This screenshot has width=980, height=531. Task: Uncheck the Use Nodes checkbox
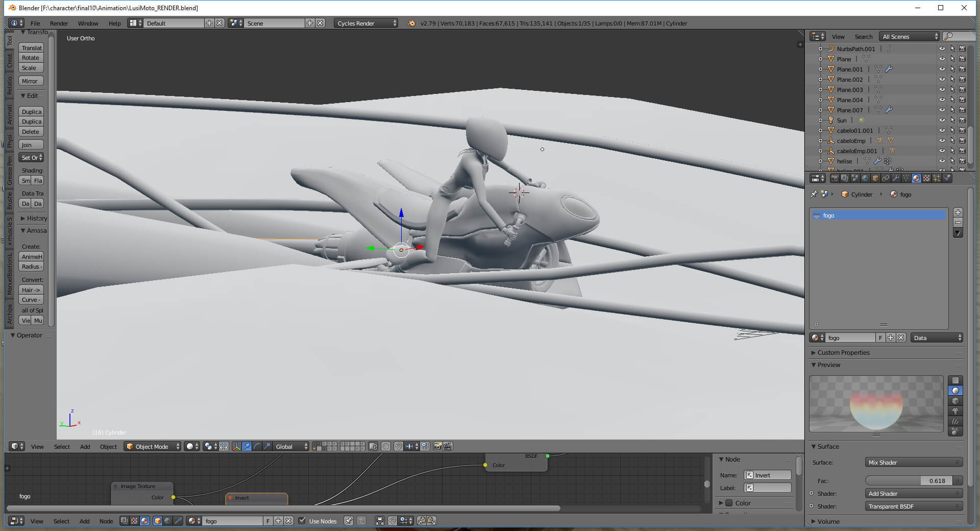click(302, 521)
